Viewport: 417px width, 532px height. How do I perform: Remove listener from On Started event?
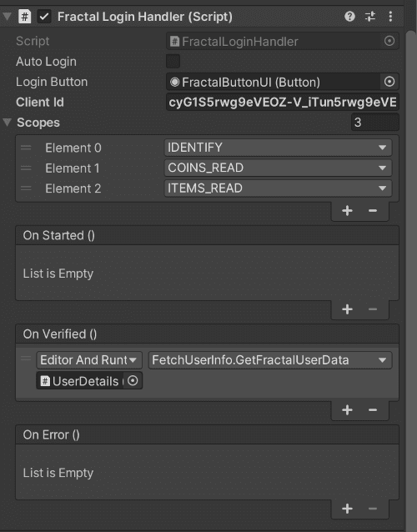(373, 309)
